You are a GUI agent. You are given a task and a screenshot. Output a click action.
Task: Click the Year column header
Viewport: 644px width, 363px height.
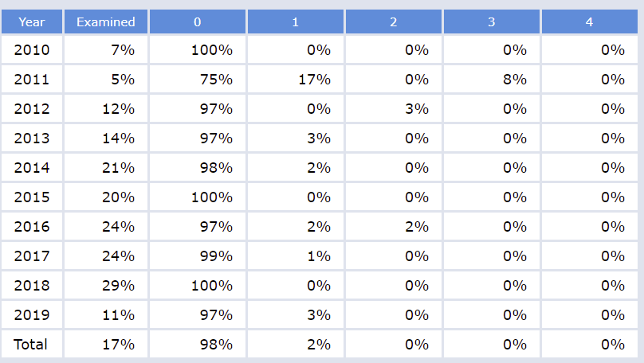[x=32, y=21]
